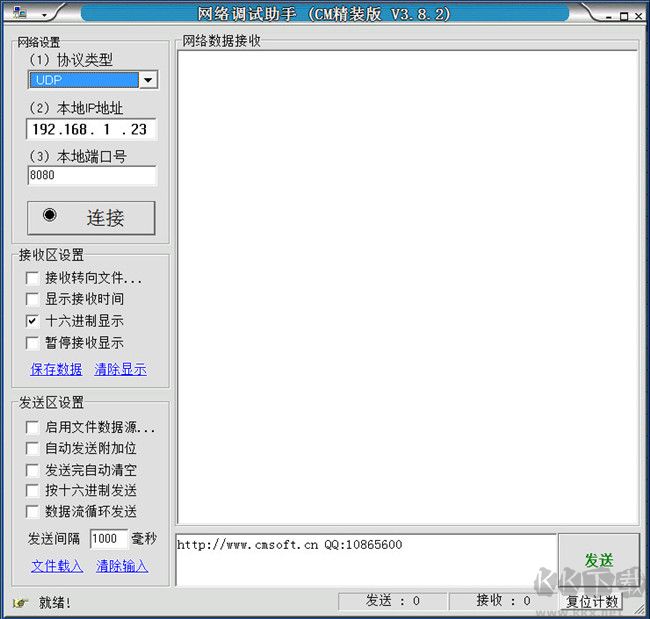Open the protocol type dropdown arrow

click(x=148, y=80)
